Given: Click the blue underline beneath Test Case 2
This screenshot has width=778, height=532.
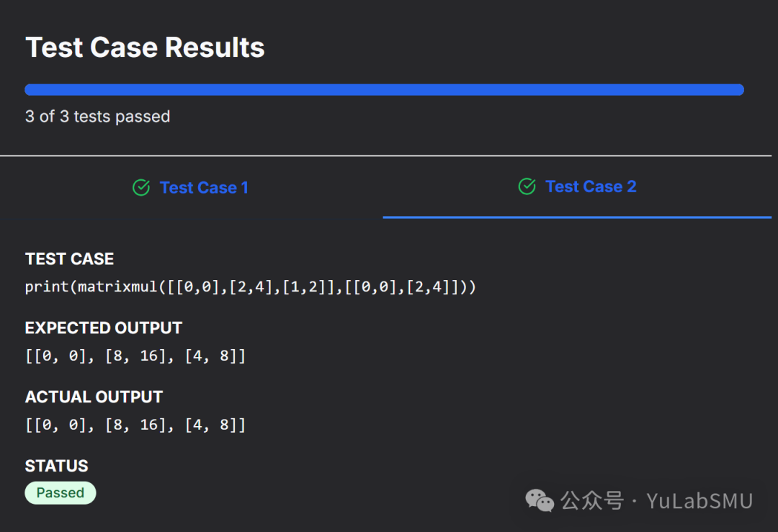Looking at the screenshot, I should 576,217.
